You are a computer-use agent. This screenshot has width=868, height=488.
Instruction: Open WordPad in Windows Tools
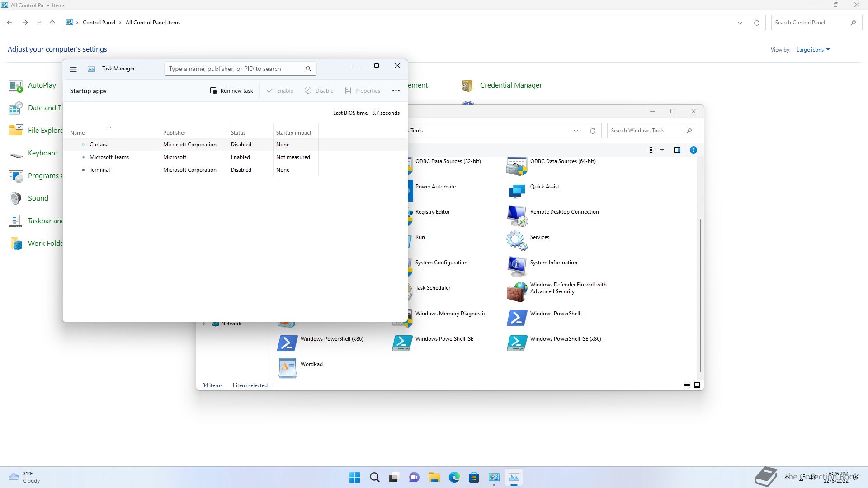click(x=300, y=368)
